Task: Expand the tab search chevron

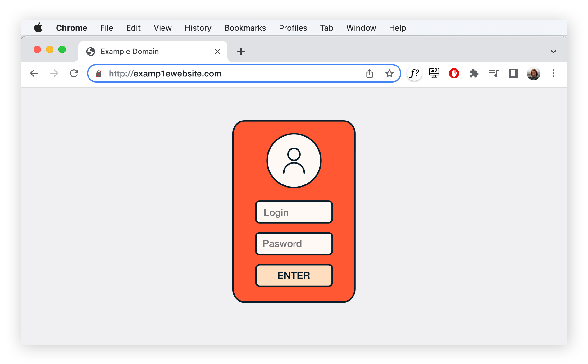Action: tap(553, 52)
